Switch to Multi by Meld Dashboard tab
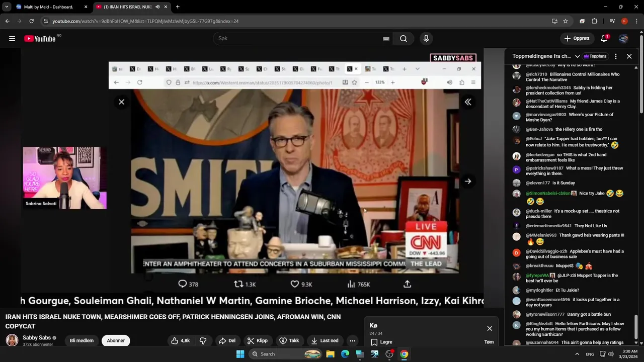 point(48,7)
